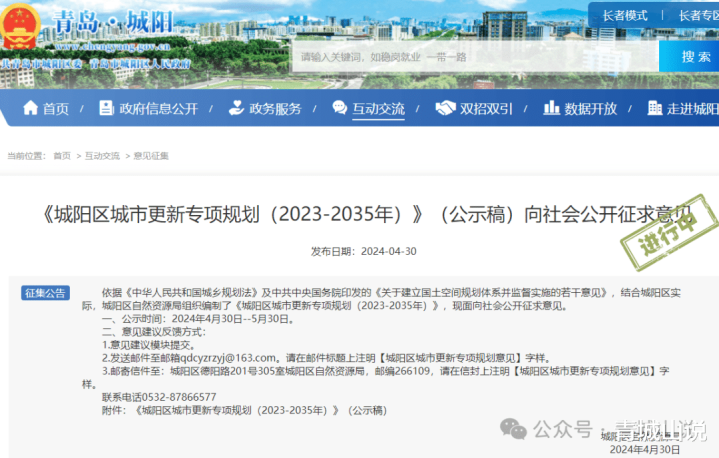Viewport: 719px width, 458px height.
Task: Click the bar chart icon for 数据开放
Action: pyautogui.click(x=551, y=108)
